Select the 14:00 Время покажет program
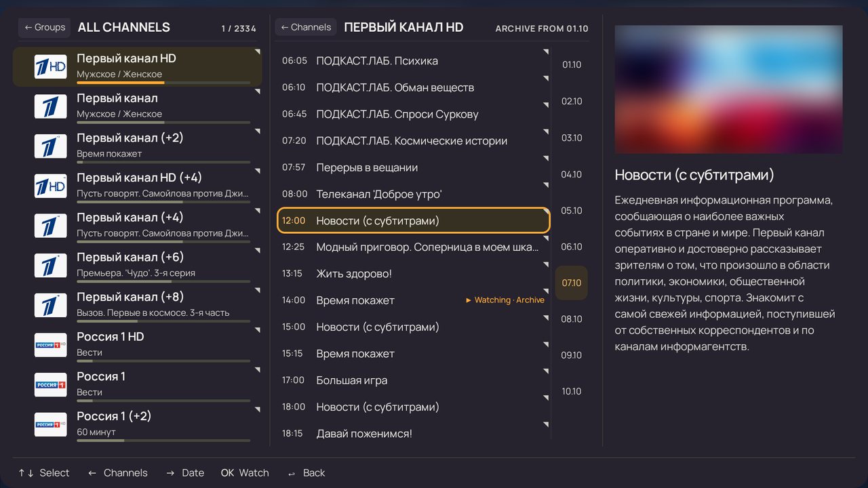Viewport: 868px width, 488px height. (x=414, y=300)
